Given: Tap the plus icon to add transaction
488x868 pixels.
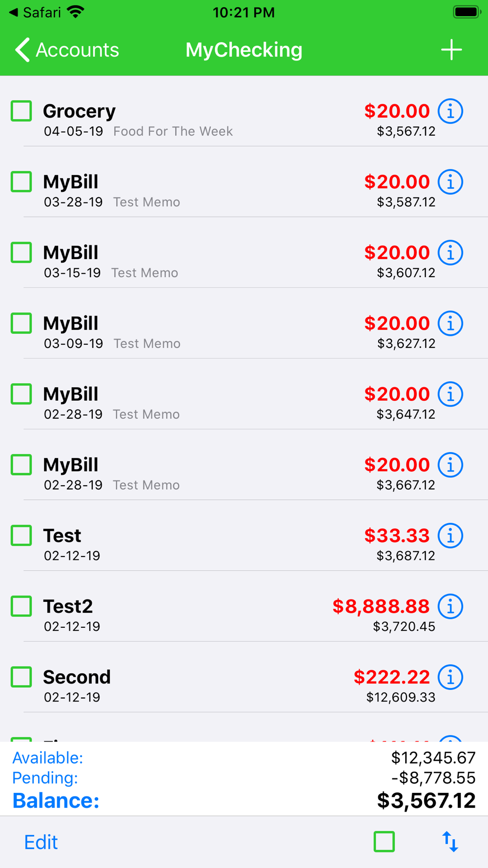Looking at the screenshot, I should point(451,50).
